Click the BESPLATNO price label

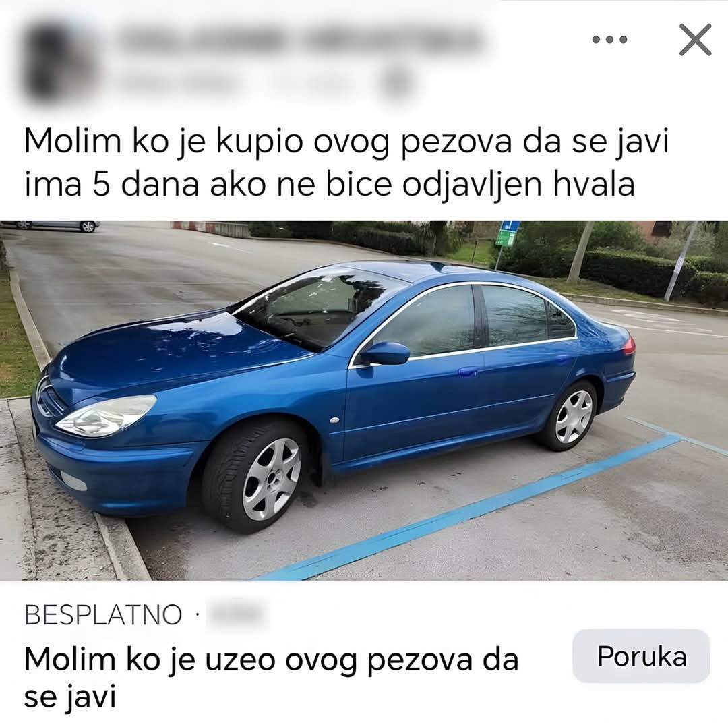(103, 614)
